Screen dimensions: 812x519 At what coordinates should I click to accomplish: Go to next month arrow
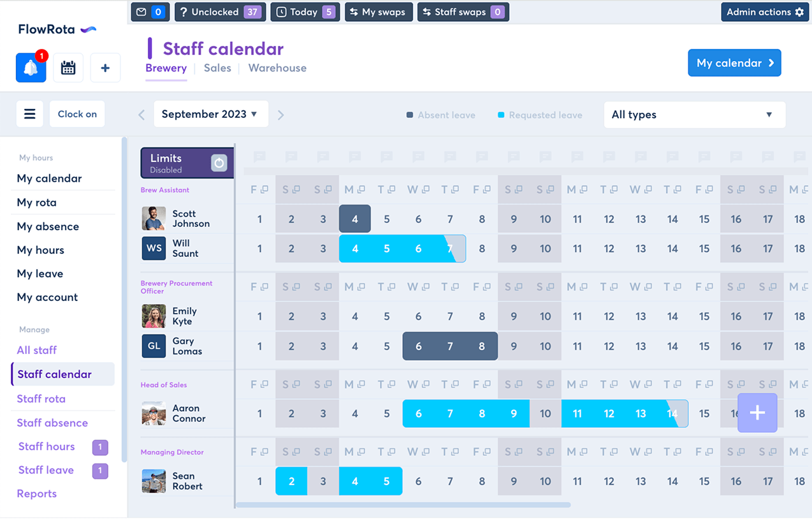coord(280,115)
